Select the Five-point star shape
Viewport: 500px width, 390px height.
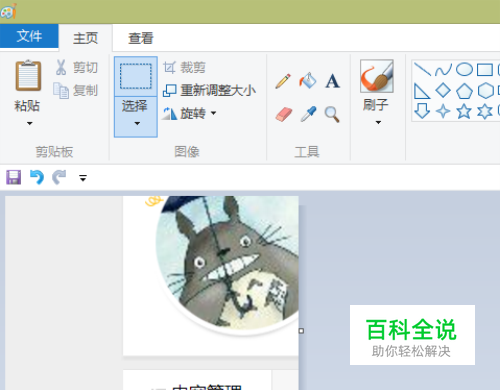[464, 111]
